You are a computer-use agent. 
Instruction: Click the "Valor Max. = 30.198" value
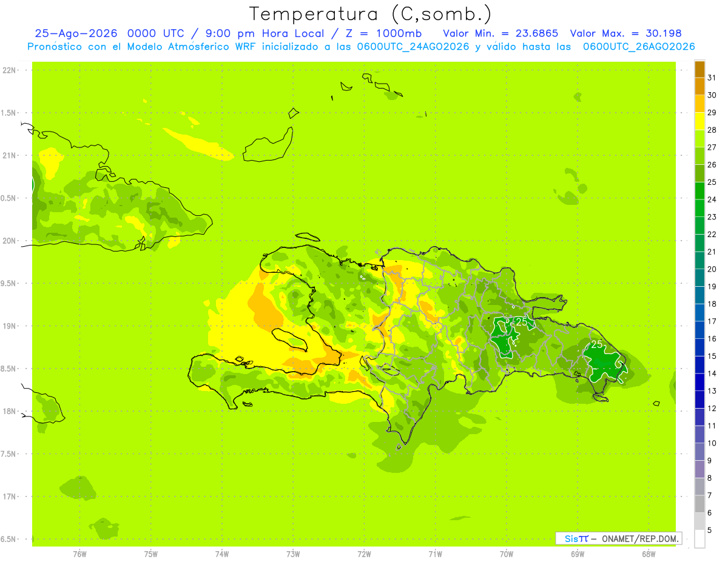coord(625,33)
